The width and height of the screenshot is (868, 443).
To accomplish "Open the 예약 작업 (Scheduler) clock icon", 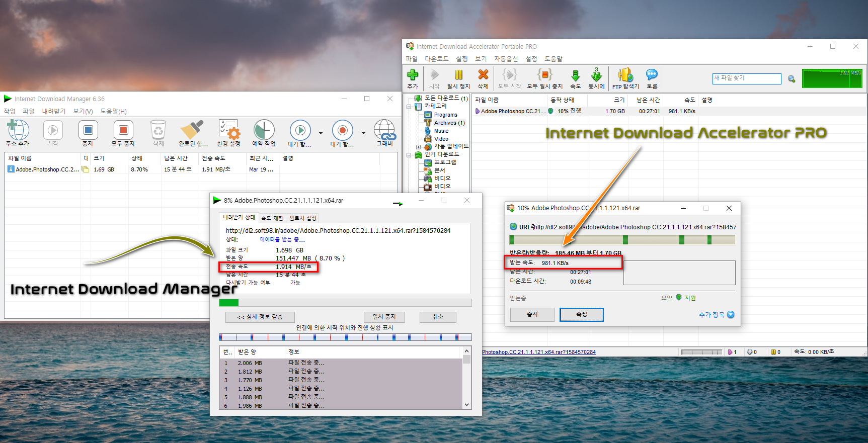I will [x=264, y=130].
